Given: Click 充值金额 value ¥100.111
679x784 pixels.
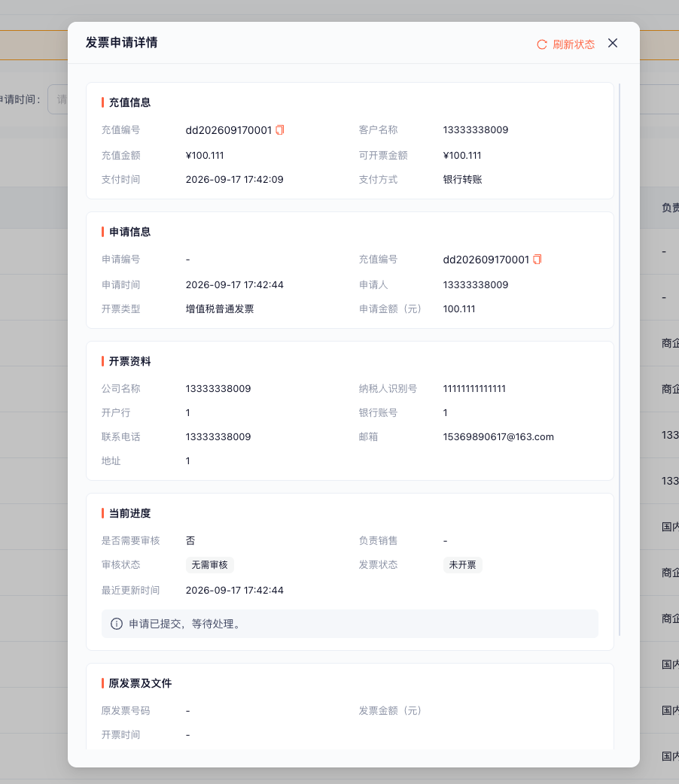Looking at the screenshot, I should pos(205,156).
